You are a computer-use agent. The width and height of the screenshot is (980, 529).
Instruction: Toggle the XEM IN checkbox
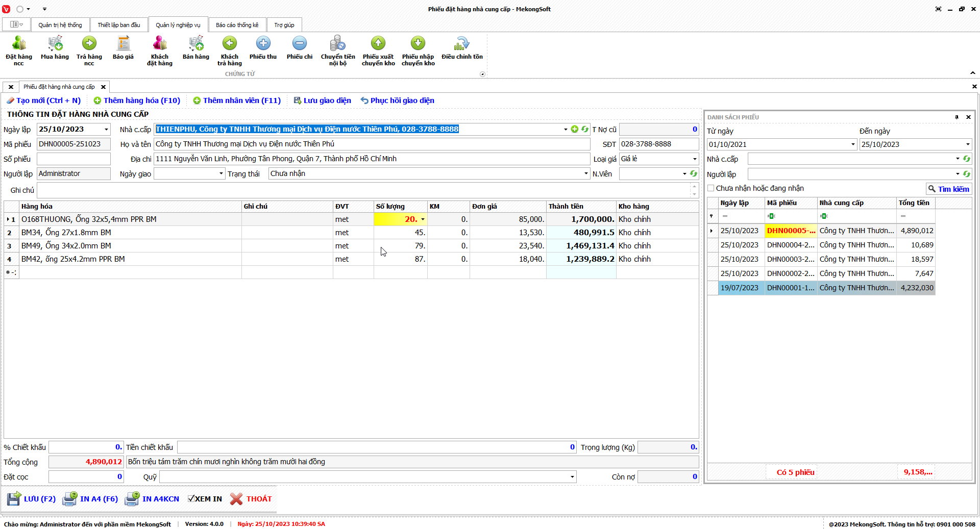[x=191, y=499]
